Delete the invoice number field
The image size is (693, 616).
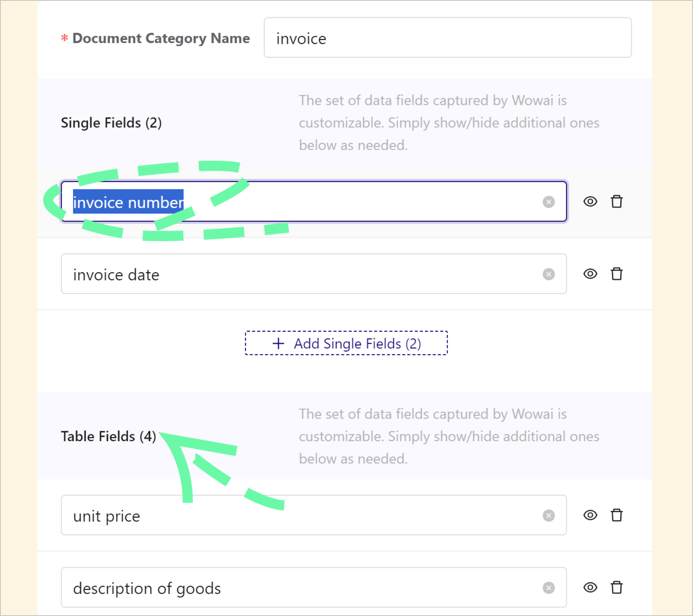[x=616, y=201]
